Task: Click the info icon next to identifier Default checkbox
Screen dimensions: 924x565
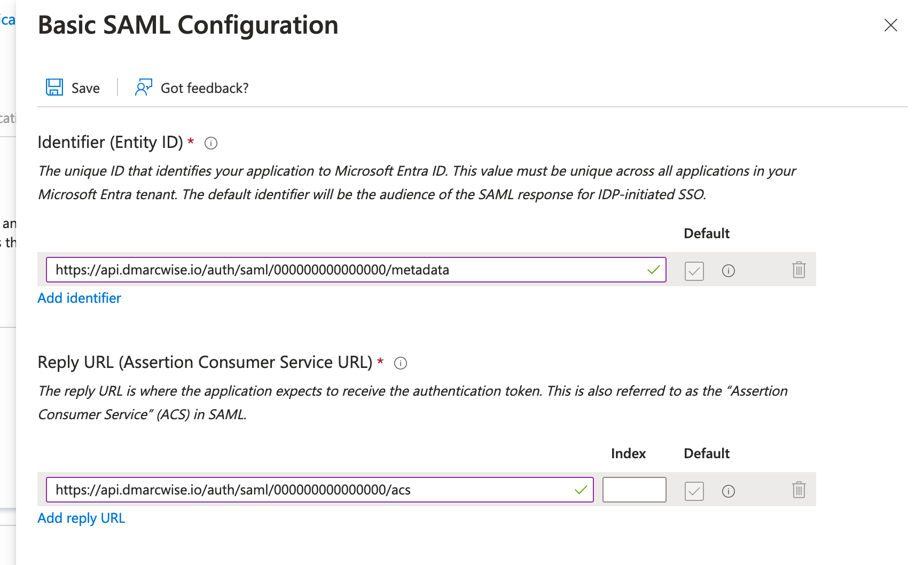Action: point(729,271)
